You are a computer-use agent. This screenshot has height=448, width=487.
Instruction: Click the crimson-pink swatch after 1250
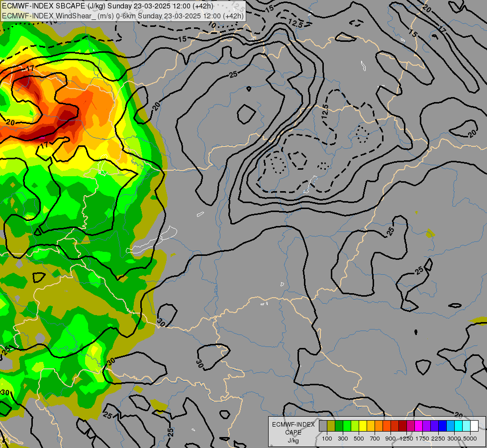410,426
